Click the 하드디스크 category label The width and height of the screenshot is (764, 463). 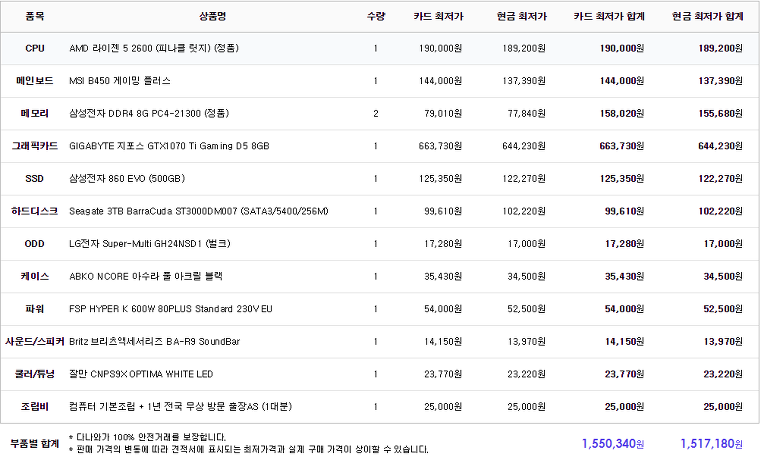[x=35, y=212]
